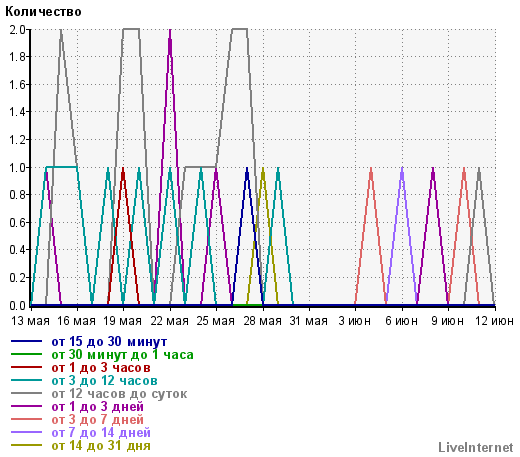Select the 'от 1 до 3 часов' legend entry
This screenshot has height=457, width=520.
tap(101, 368)
